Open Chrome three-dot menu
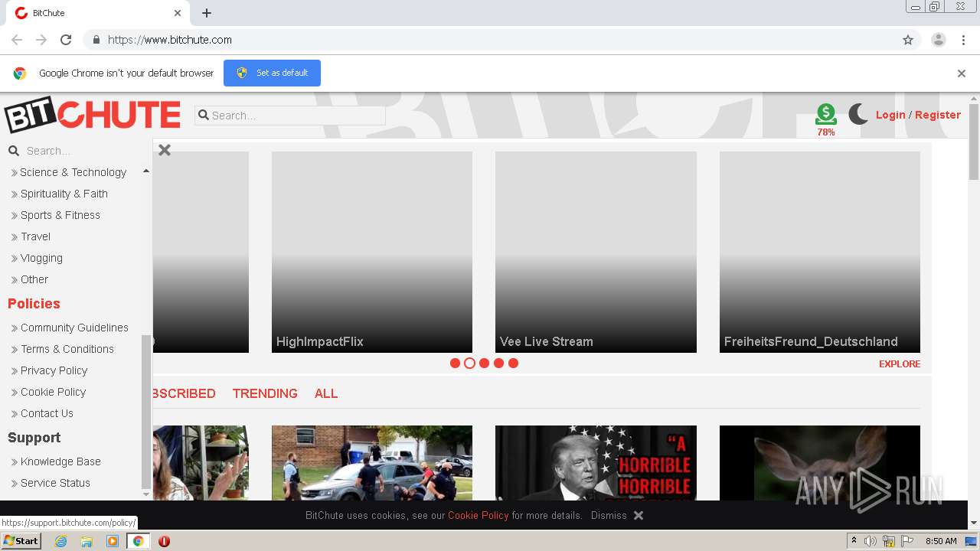980x551 pixels. click(963, 40)
